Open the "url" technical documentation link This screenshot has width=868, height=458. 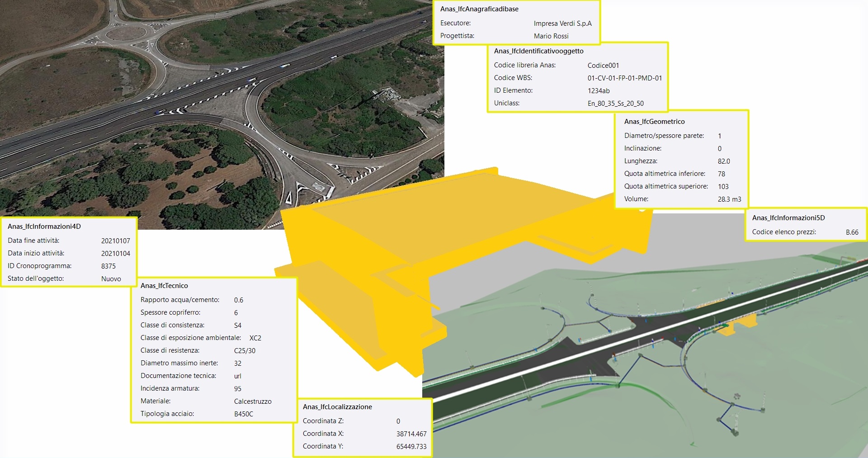[x=238, y=376]
